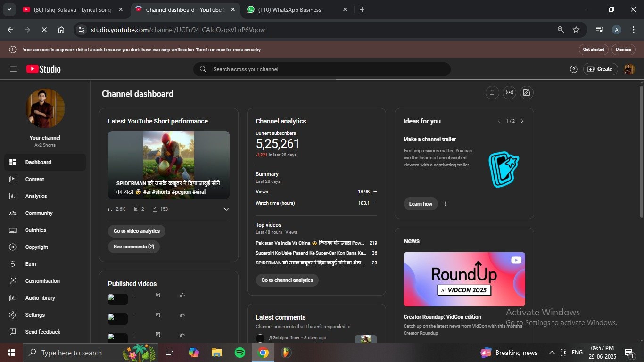Screen dimensions: 644x362
Task: Click See comments (2) button
Action: [134, 247]
